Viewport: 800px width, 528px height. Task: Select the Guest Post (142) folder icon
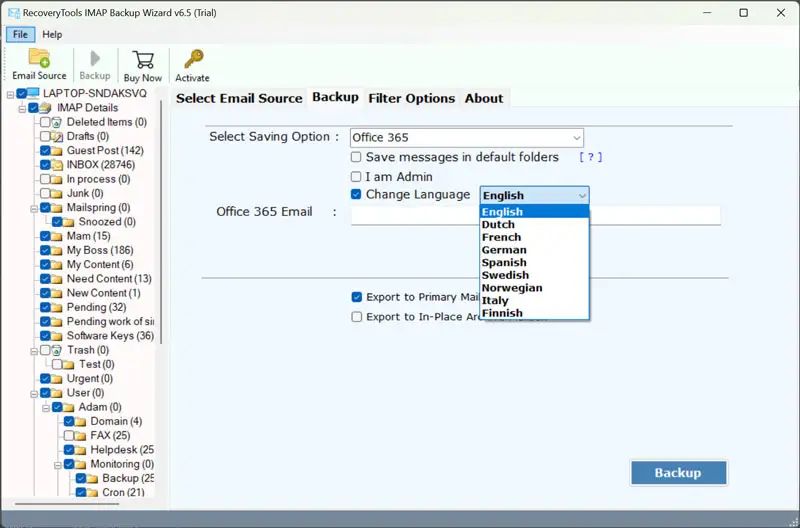[x=58, y=151]
